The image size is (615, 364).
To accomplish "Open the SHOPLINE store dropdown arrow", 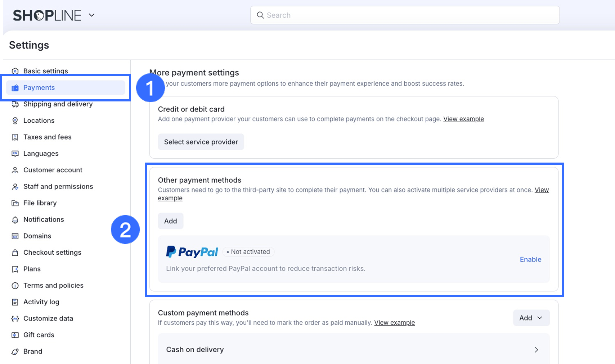I will tap(91, 15).
